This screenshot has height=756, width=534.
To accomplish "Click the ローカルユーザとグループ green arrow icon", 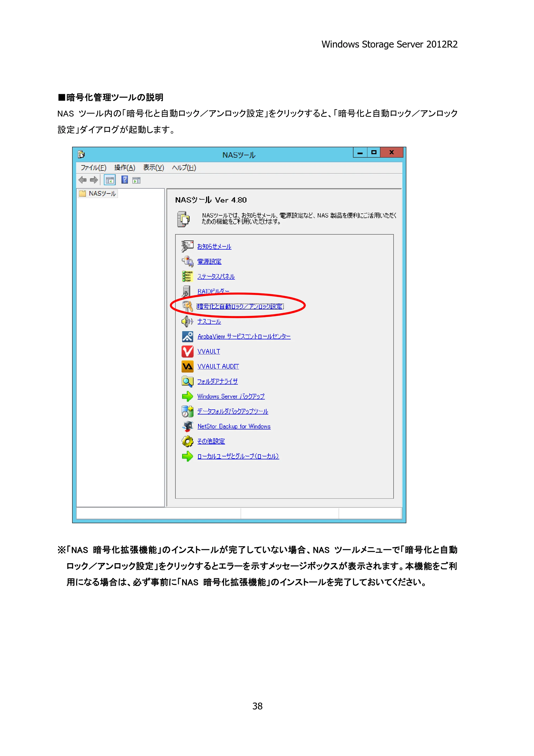I will [187, 456].
